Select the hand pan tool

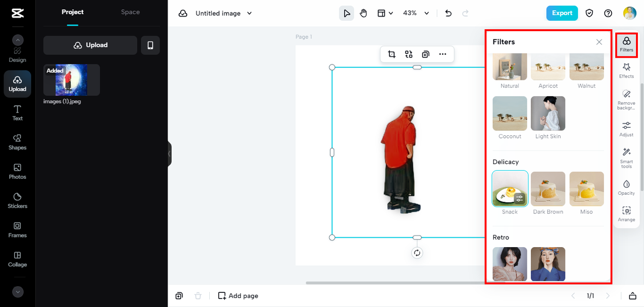tap(363, 14)
